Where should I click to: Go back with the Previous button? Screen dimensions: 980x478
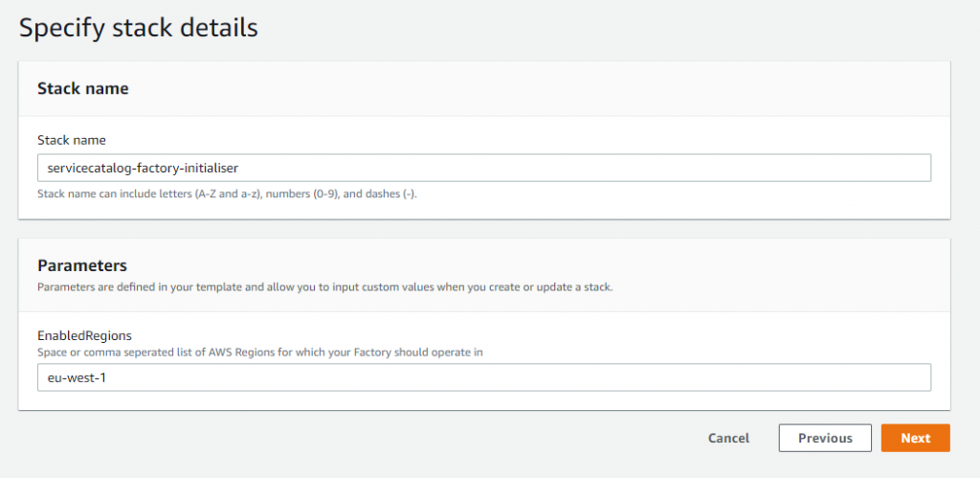825,438
